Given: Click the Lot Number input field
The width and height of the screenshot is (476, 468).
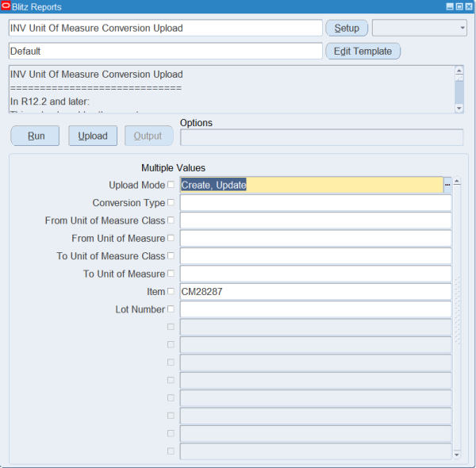Looking at the screenshot, I should pos(316,309).
